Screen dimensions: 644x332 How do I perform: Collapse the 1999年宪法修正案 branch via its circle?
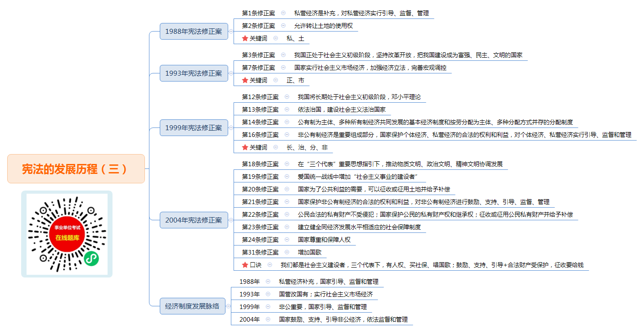tap(231, 127)
